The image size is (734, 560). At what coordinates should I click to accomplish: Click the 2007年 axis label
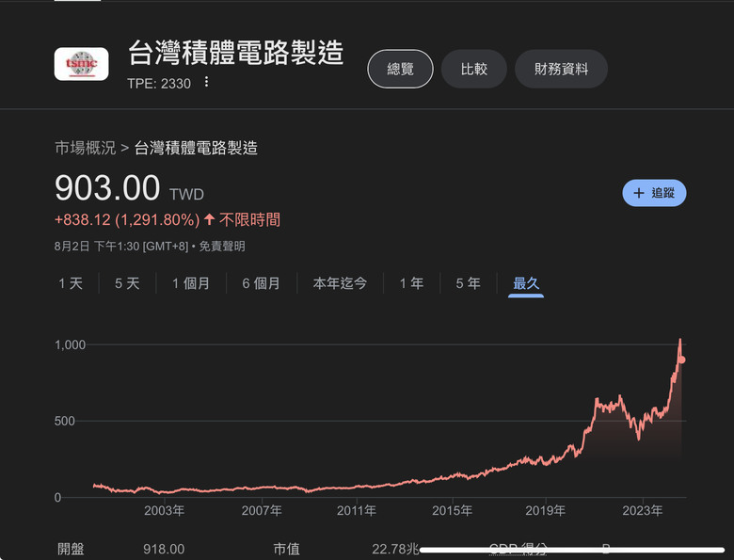pyautogui.click(x=262, y=510)
